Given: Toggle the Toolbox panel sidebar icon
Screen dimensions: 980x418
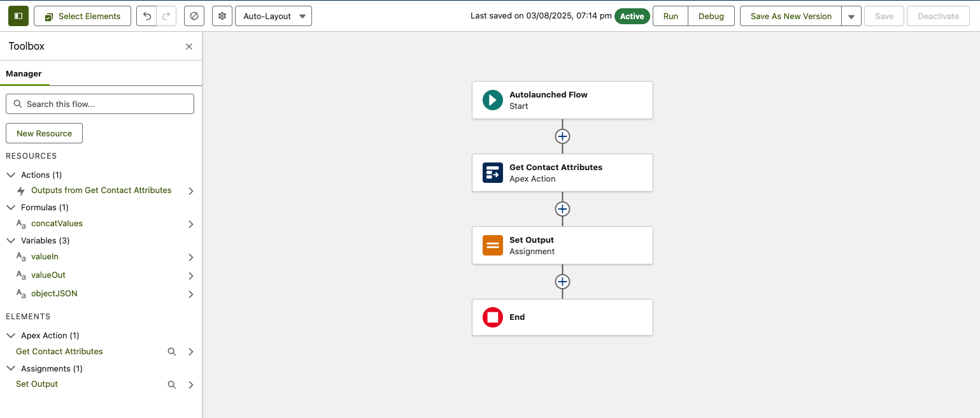Looking at the screenshot, I should pyautogui.click(x=18, y=16).
